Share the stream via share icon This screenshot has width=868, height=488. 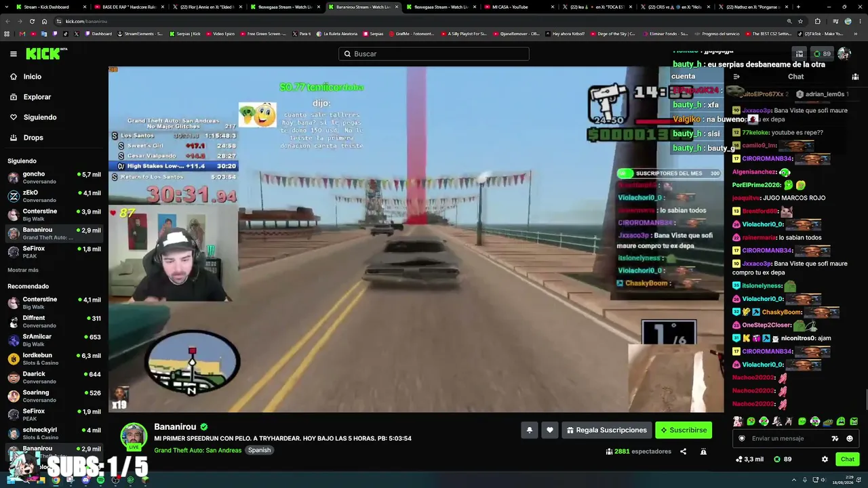(683, 451)
